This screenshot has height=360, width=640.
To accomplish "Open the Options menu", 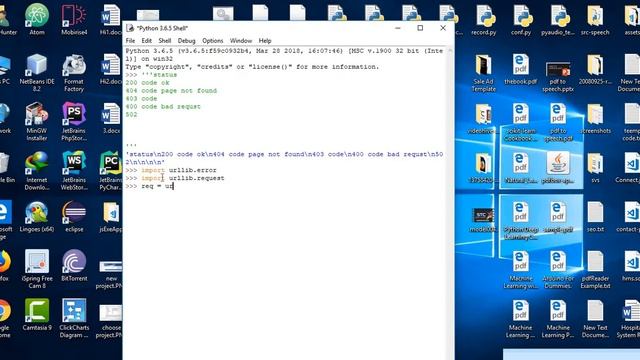I will tap(213, 41).
